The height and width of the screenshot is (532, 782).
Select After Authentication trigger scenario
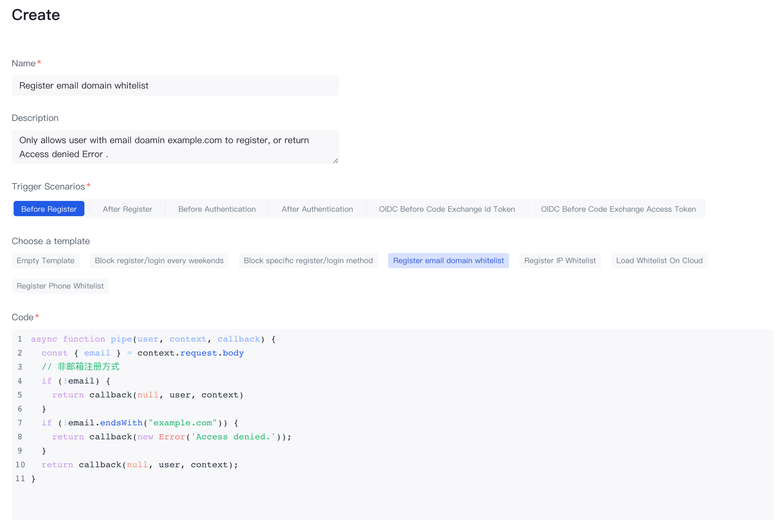click(317, 209)
